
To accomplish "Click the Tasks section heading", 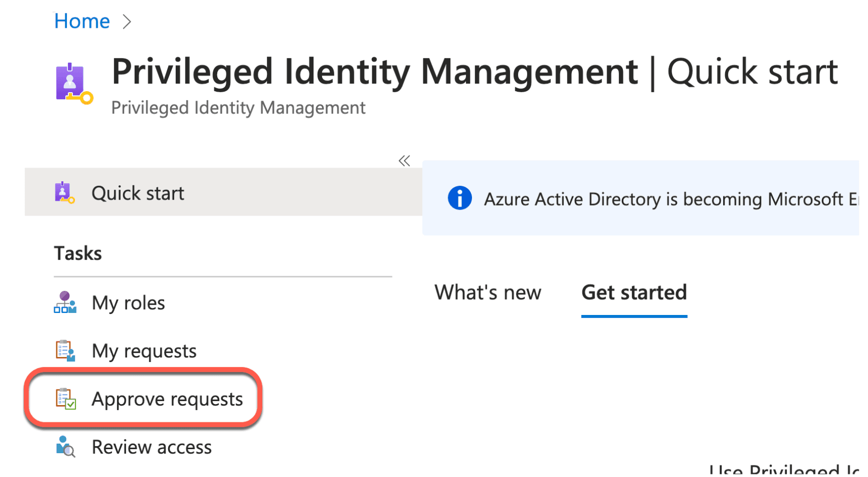I will click(77, 253).
